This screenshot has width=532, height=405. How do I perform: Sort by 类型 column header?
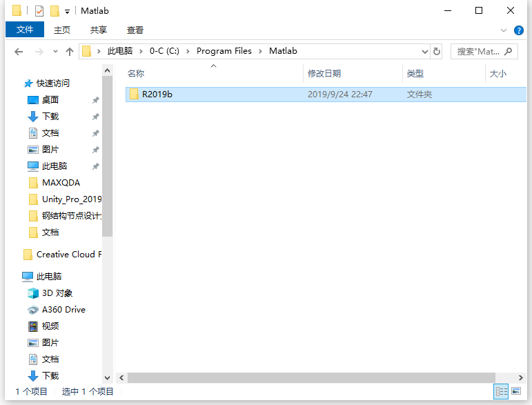tap(415, 73)
